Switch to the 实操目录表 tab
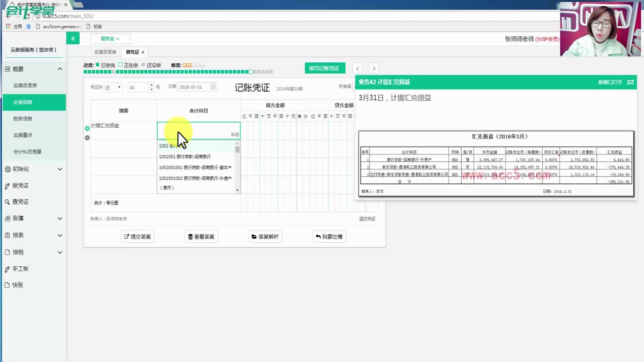This screenshot has height=362, width=644. [x=105, y=52]
